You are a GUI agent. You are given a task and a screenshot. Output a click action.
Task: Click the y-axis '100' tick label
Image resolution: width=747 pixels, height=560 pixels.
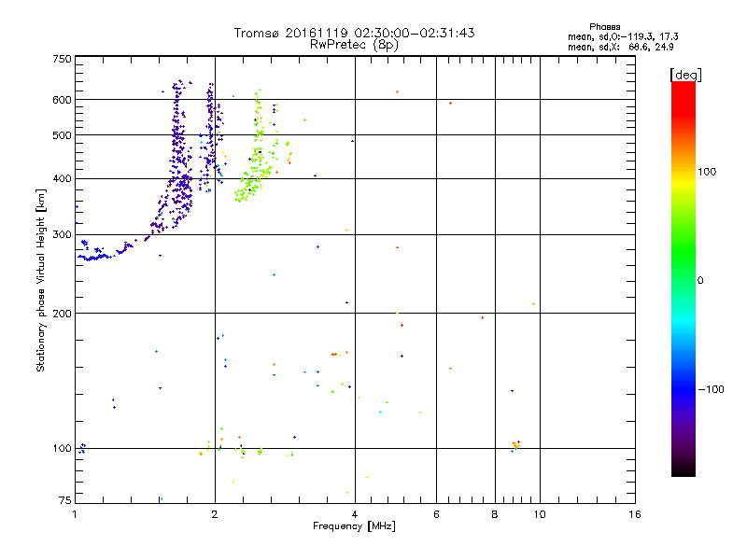click(x=62, y=448)
